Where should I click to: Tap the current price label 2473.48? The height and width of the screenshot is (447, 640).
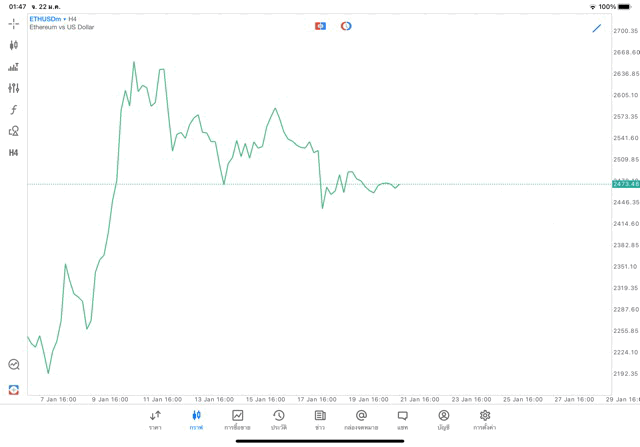(x=625, y=184)
